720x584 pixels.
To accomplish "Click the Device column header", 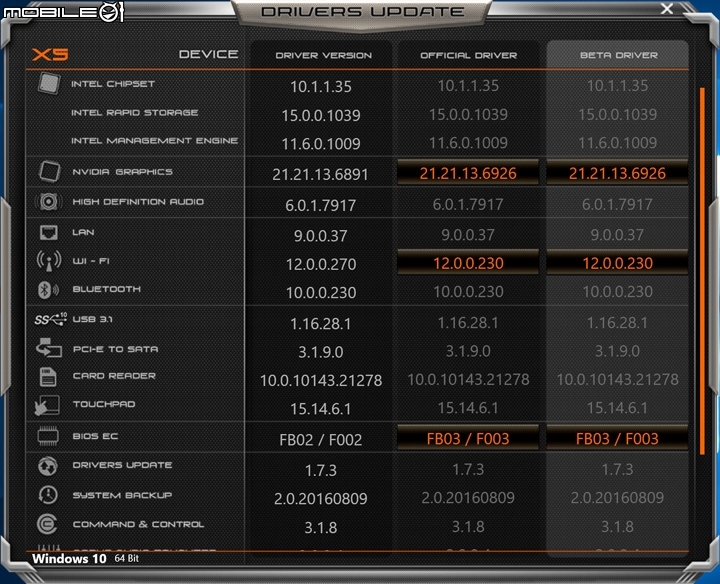I will 208,54.
